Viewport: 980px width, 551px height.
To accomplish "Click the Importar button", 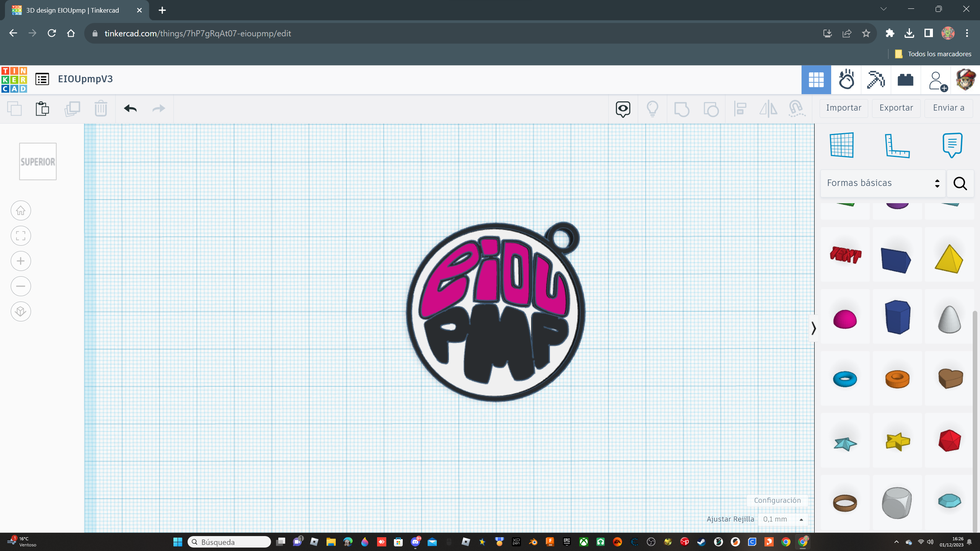I will click(844, 108).
